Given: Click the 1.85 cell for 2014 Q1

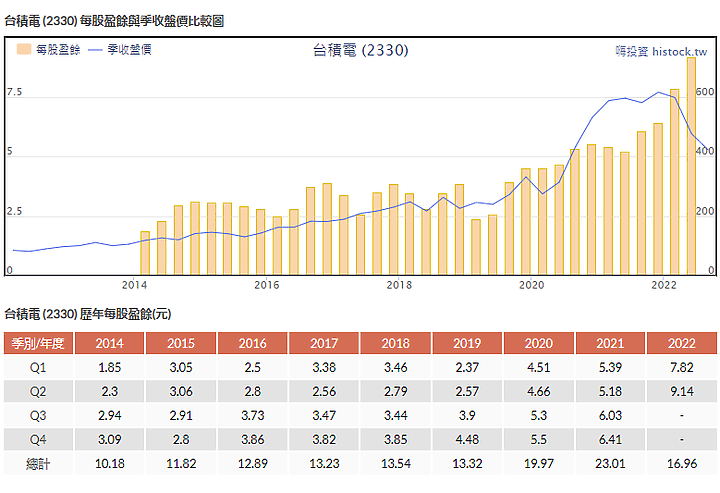Looking at the screenshot, I should [x=109, y=367].
